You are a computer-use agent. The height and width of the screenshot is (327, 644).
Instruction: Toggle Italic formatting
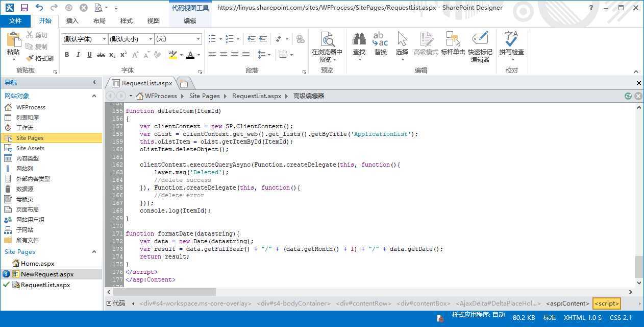point(78,55)
